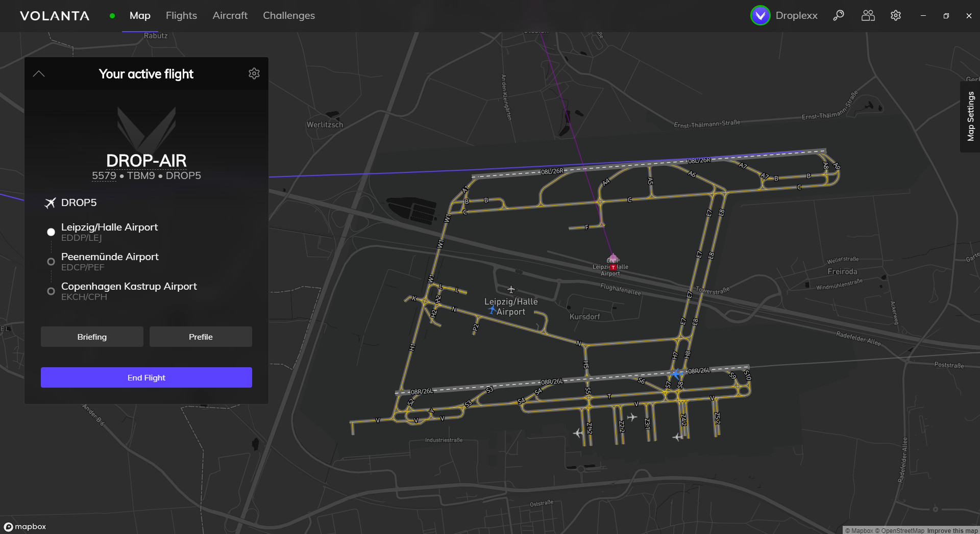Image resolution: width=980 pixels, height=534 pixels.
Task: Click the Mapbox logo
Action: pos(25,526)
